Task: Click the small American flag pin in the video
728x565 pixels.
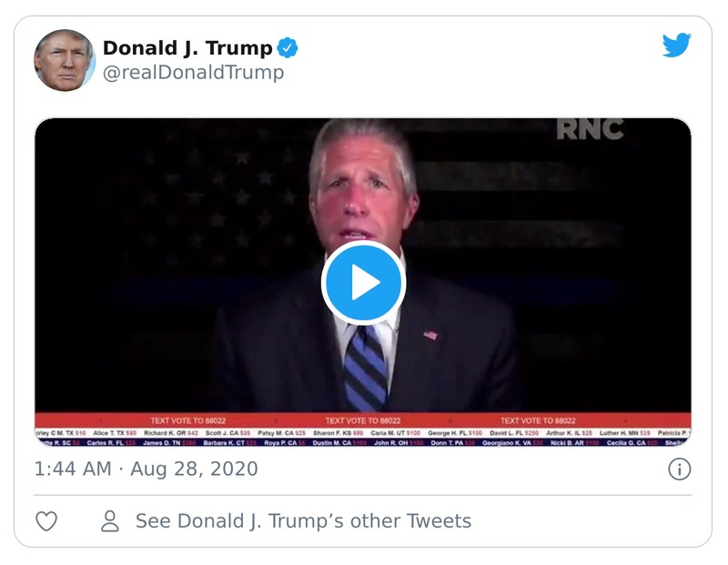Action: (430, 337)
